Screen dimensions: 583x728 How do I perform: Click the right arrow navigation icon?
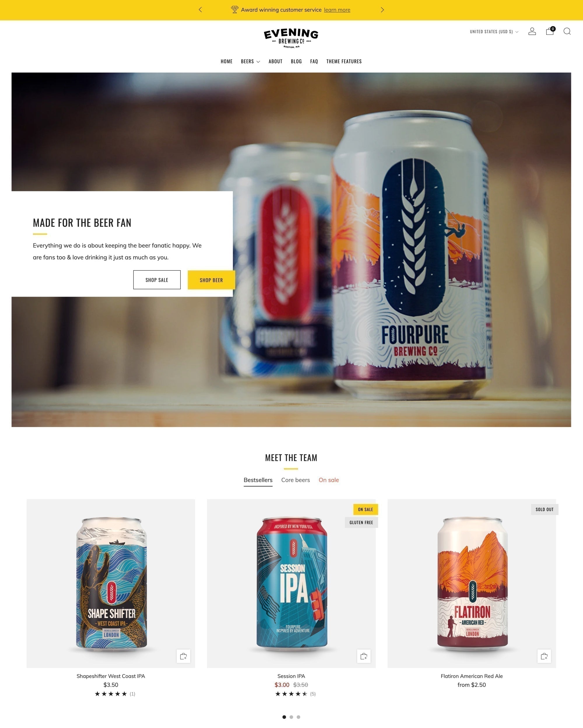382,10
